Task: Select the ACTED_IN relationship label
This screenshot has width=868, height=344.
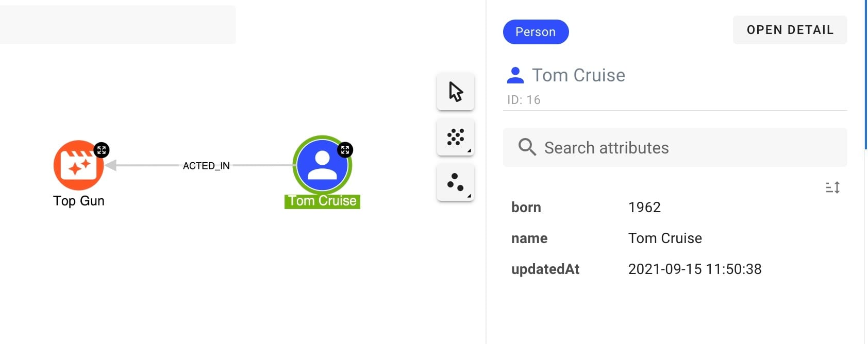Action: 206,166
